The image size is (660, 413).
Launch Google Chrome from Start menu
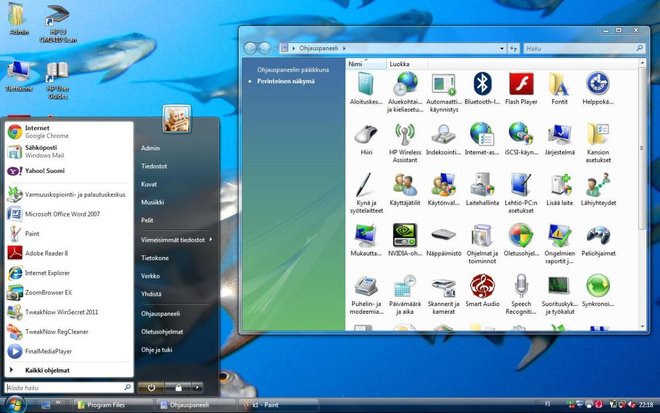click(x=69, y=131)
